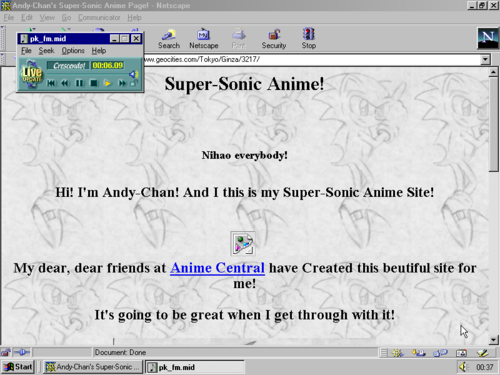Click the page scrollbar down arrow
Screen dimensions: 500x375
tap(493, 340)
